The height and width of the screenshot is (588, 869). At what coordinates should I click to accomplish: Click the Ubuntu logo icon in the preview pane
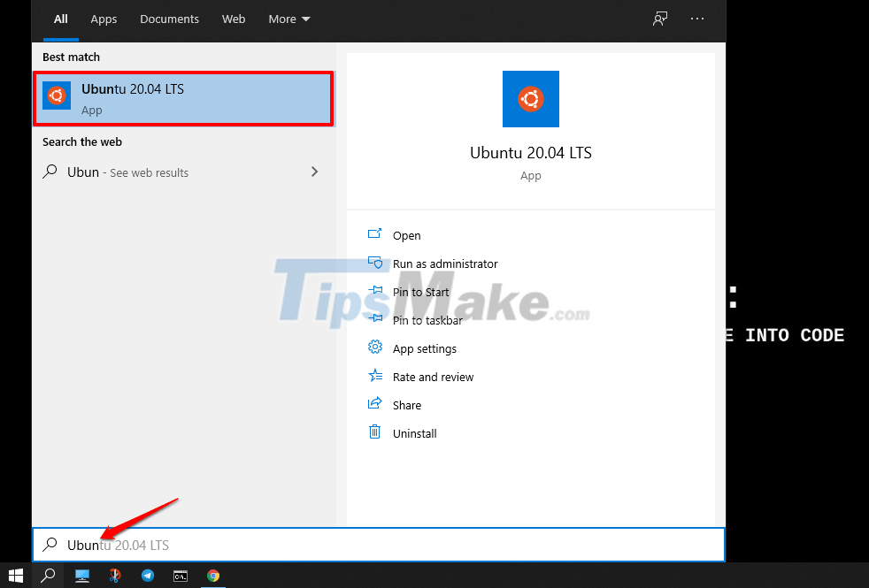[x=530, y=99]
